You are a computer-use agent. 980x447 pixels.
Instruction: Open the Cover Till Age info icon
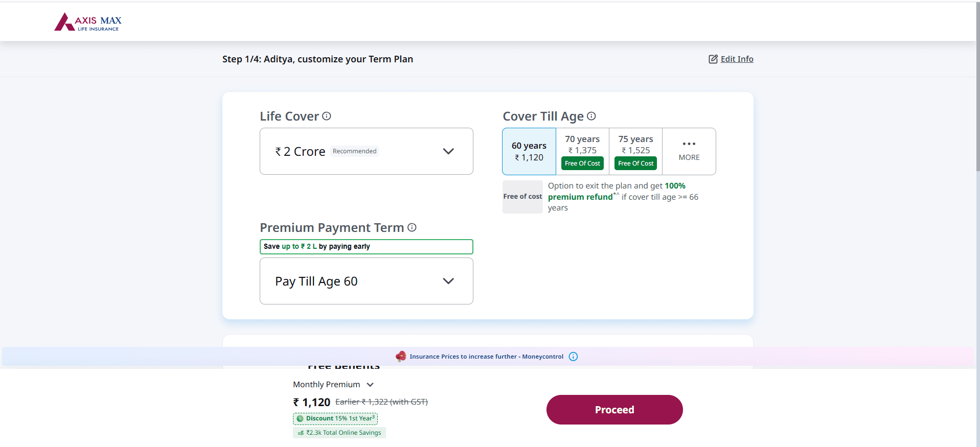pos(591,116)
